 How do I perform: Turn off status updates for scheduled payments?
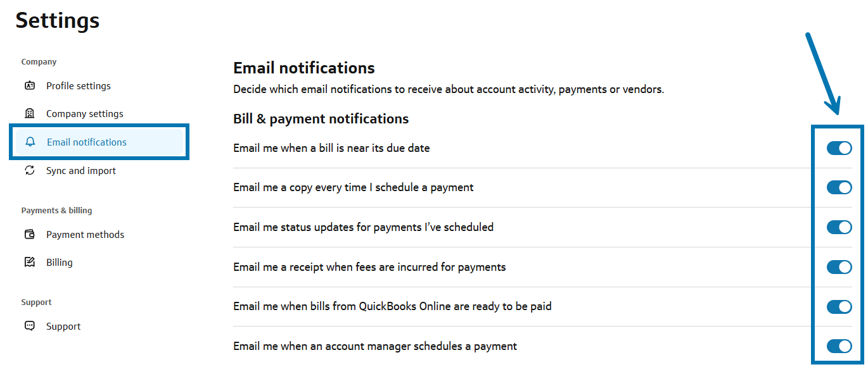point(839,227)
